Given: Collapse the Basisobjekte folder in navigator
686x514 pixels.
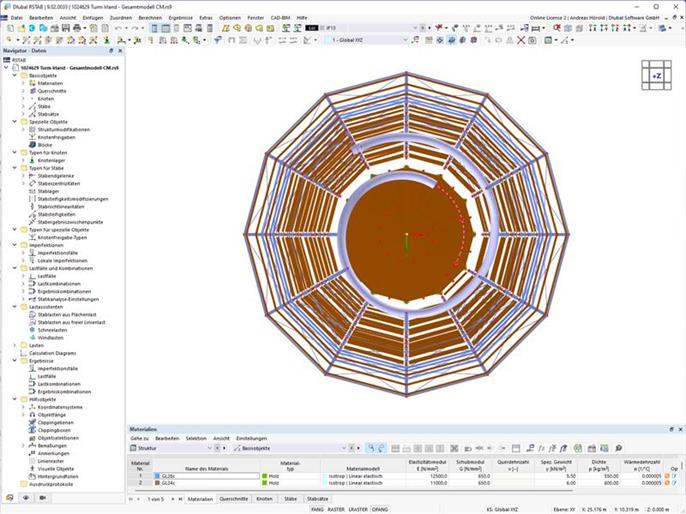Looking at the screenshot, I should pos(14,76).
